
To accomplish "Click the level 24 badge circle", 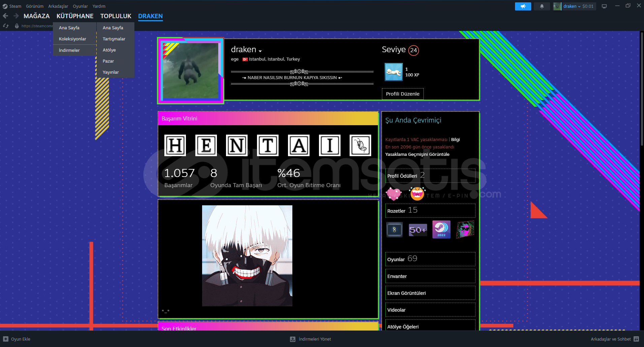I will coord(414,50).
